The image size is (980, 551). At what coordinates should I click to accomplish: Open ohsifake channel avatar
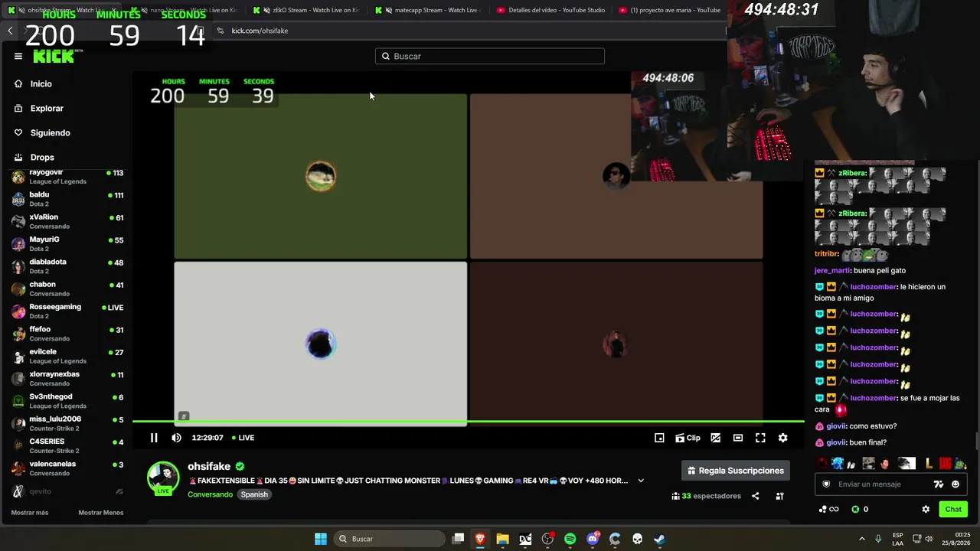coord(163,478)
